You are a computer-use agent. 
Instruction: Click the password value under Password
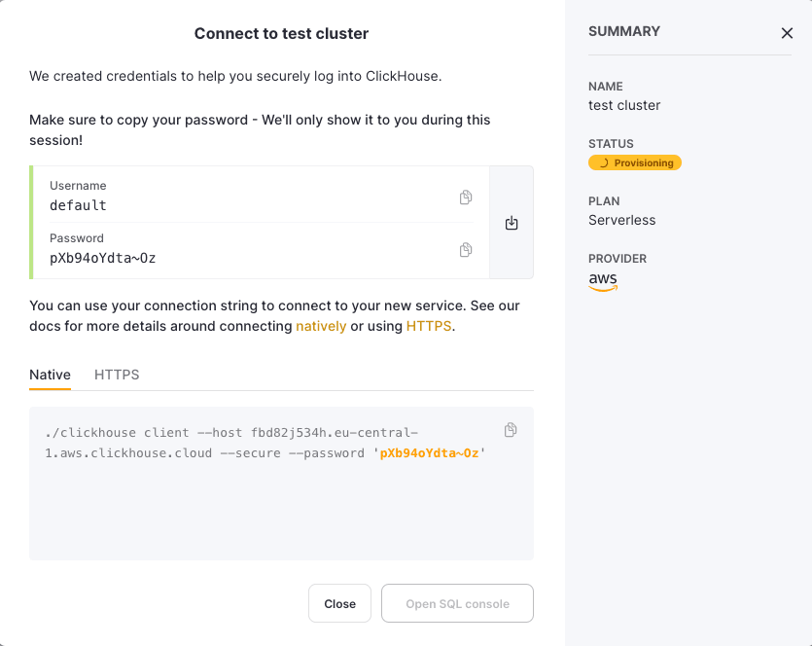[x=102, y=258]
